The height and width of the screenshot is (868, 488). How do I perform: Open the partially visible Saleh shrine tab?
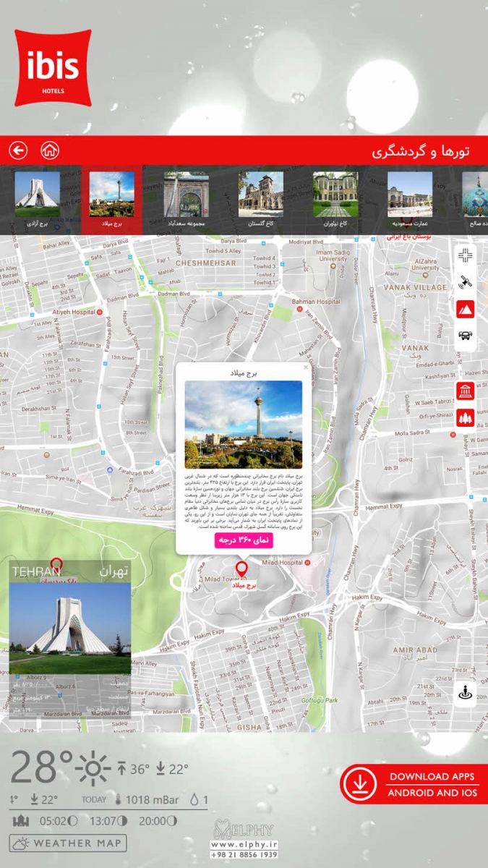pos(474,199)
